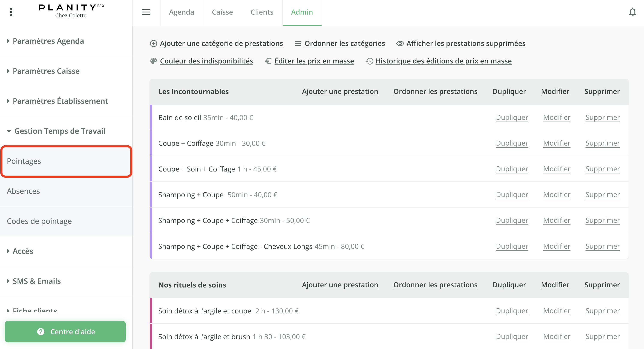Viewport: 644px width, 349px height.
Task: Open the notifications bell icon
Action: pos(632,12)
